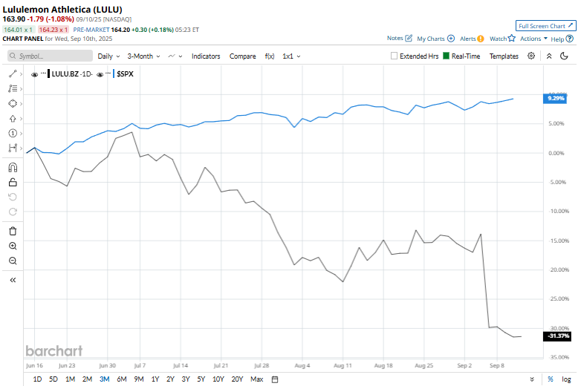Open $SPX series options dots
This screenshot has height=392, width=581.
click(x=108, y=73)
